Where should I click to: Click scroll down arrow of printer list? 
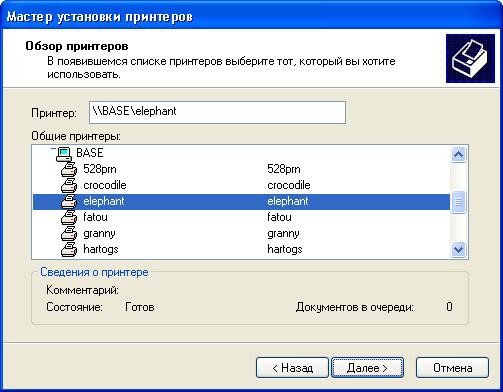[459, 249]
